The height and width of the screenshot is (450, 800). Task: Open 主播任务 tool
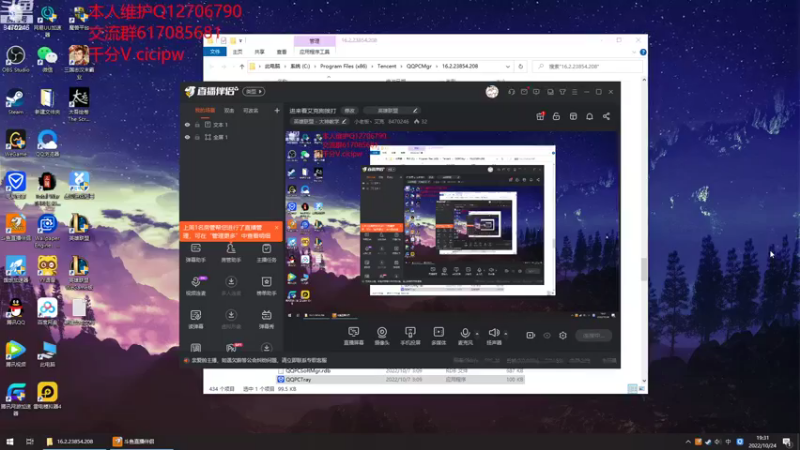(x=266, y=253)
